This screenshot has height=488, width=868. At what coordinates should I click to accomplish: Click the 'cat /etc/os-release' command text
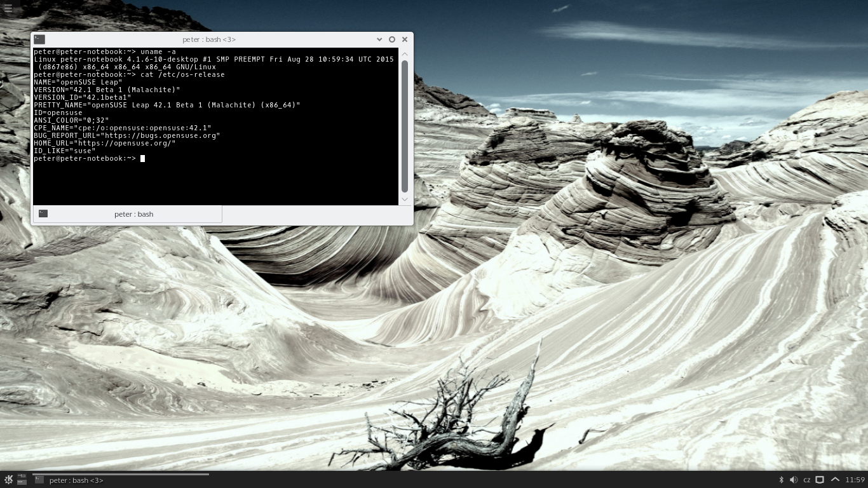coord(182,74)
